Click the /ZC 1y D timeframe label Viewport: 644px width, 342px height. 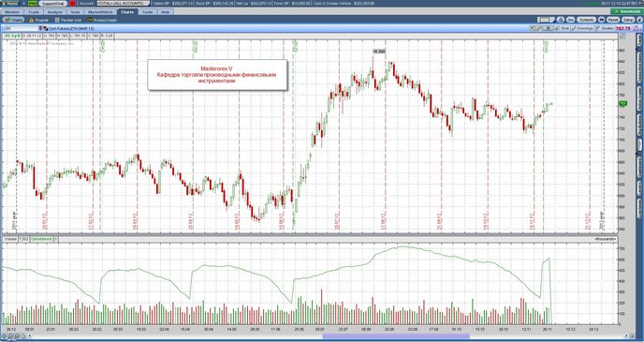[12, 36]
